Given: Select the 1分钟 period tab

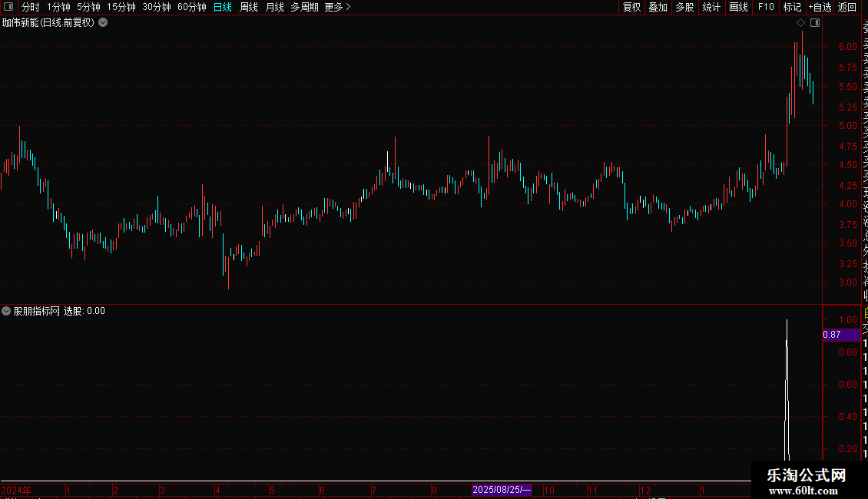Looking at the screenshot, I should tap(58, 7).
